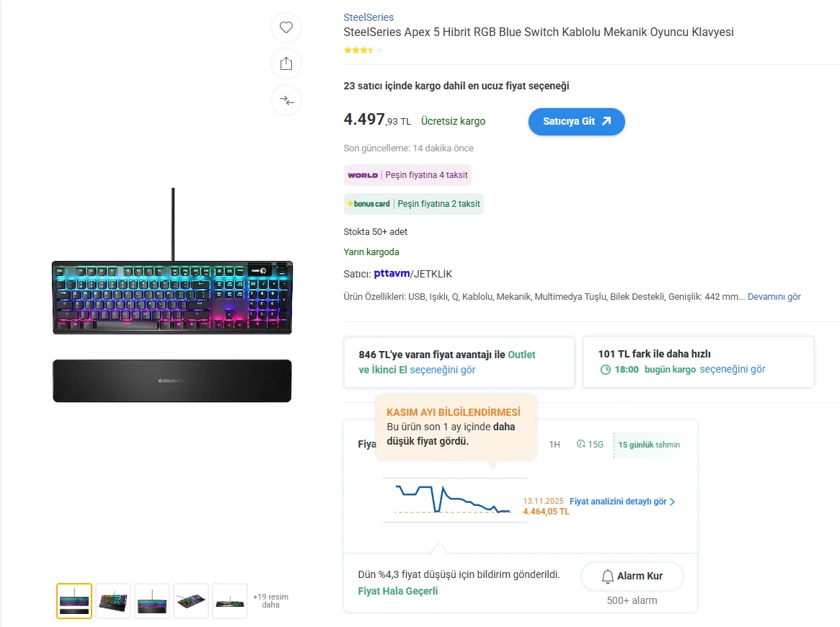Expand product features with Devamını gör
Image resolution: width=840 pixels, height=627 pixels.
(x=774, y=297)
